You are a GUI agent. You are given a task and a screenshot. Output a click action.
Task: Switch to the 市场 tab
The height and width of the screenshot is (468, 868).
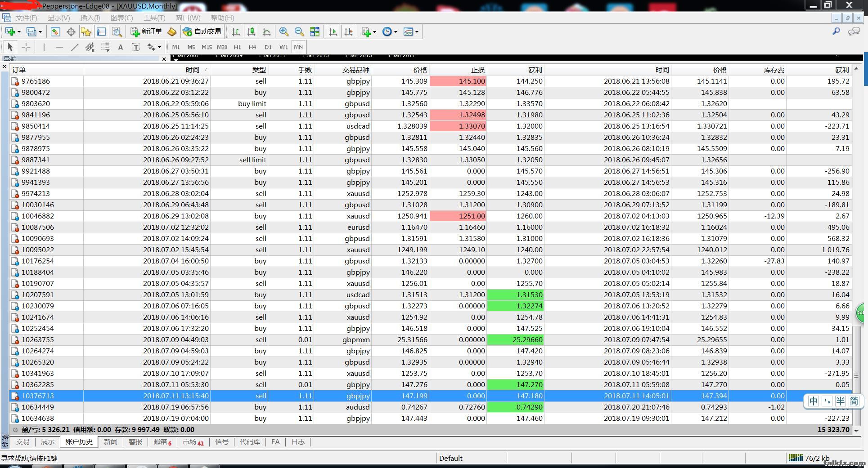[193, 442]
